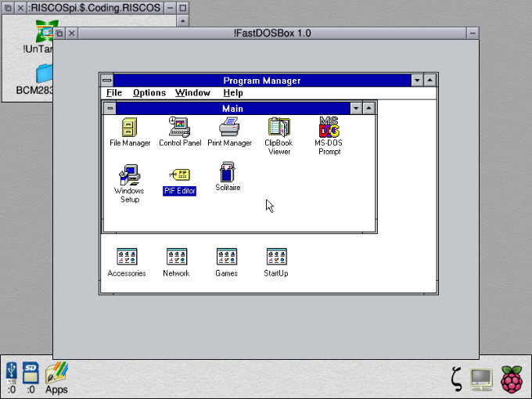Screen dimensions: 532x399
Task: Click the !FastDOSBox 1.0 title bar
Action: coord(272,33)
